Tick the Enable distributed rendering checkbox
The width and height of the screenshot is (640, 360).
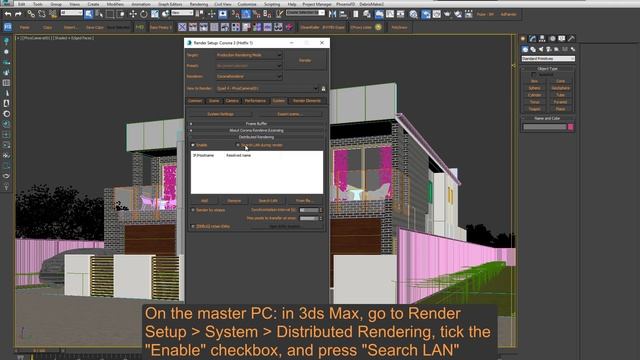(x=193, y=145)
